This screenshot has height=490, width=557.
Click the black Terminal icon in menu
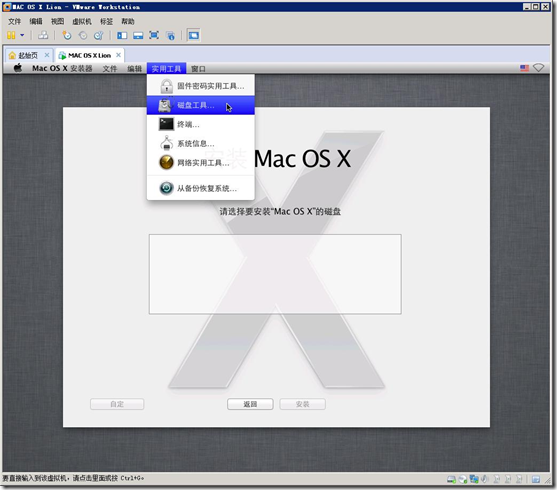click(166, 124)
